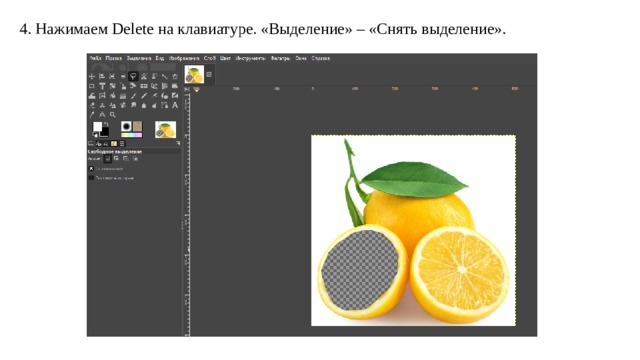Switch to the second dock tab icon
640x360 pixels.
click(x=98, y=144)
